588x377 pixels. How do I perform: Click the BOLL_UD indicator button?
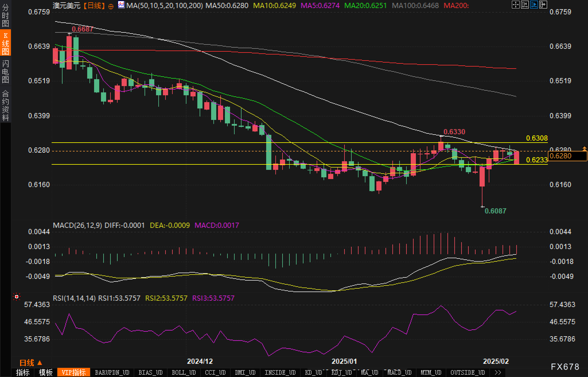184,372
